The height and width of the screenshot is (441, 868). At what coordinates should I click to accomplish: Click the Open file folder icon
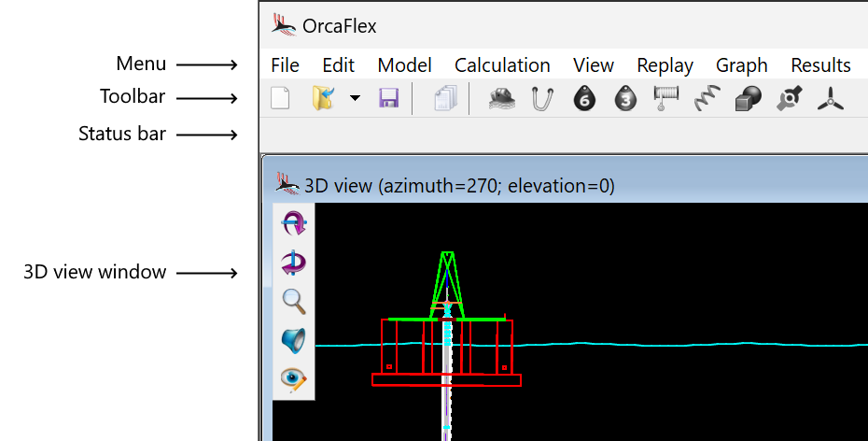[324, 98]
